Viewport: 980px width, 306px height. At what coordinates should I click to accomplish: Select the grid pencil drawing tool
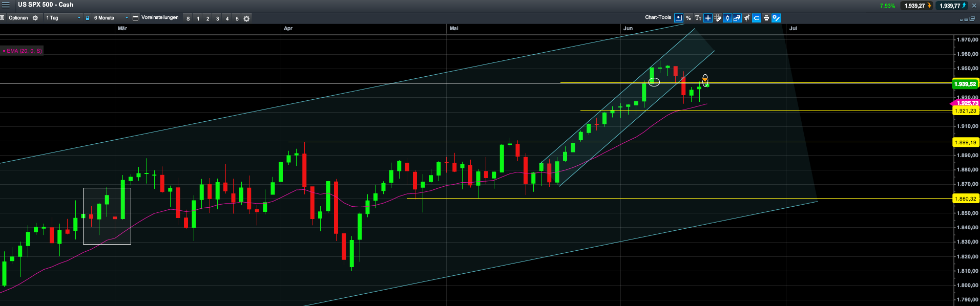(718, 18)
